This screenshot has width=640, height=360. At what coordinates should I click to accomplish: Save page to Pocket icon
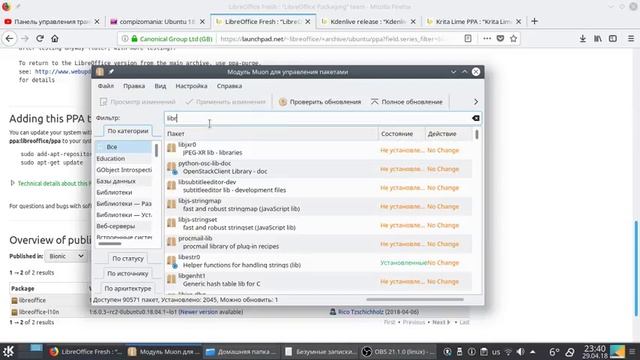[x=500, y=38]
